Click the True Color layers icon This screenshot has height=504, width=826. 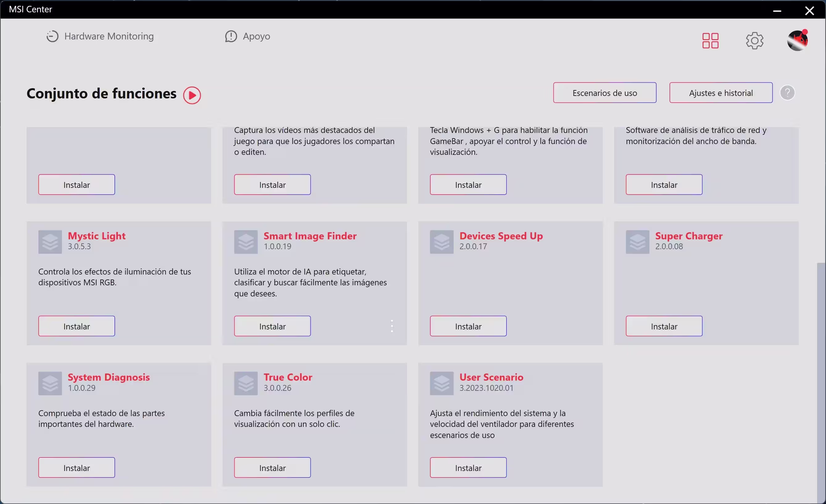click(x=246, y=383)
